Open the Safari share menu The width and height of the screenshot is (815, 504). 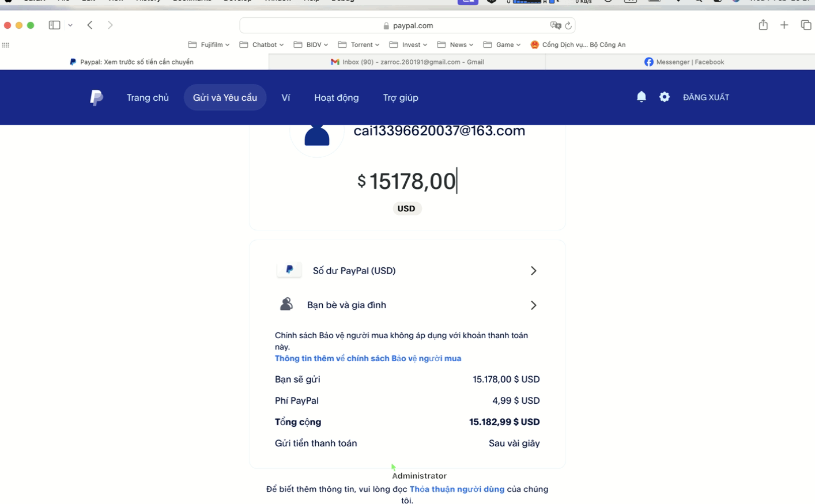763,25
